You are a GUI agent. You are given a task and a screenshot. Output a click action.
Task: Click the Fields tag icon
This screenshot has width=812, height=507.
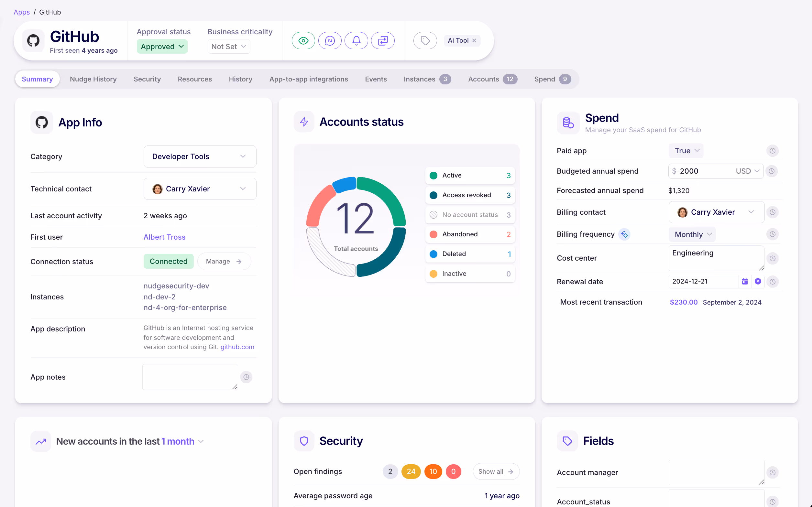point(567,441)
